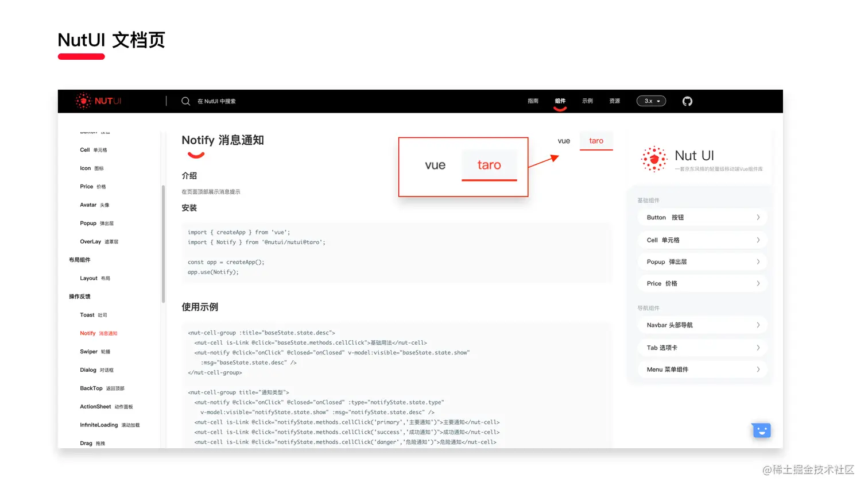
Task: Click chevron on Tab 选项卡 row
Action: click(758, 348)
